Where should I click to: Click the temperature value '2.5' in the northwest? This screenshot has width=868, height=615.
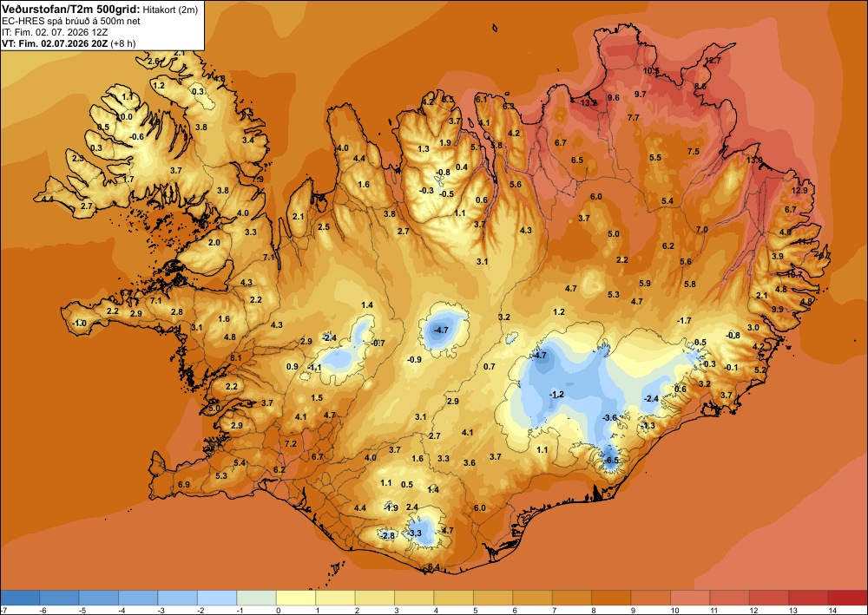click(x=324, y=226)
